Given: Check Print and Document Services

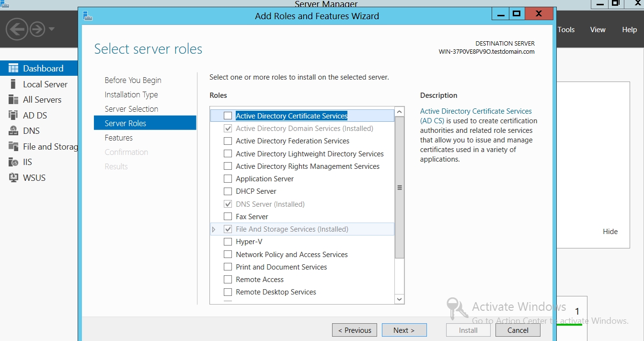Looking at the screenshot, I should pyautogui.click(x=228, y=267).
